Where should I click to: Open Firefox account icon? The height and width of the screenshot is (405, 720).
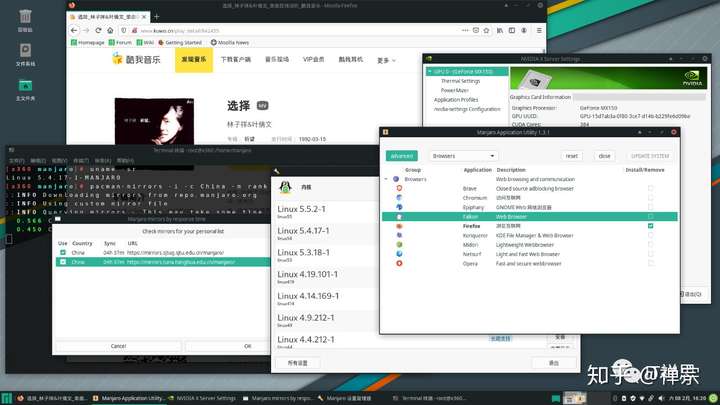click(524, 30)
